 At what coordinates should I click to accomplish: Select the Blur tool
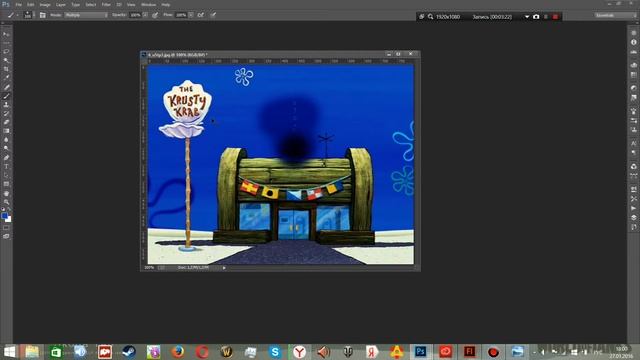6,140
